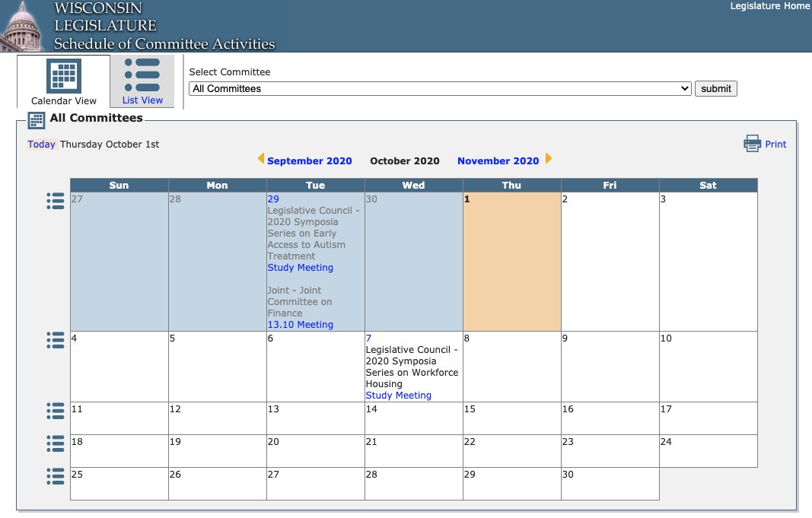Click the Sun column header
The height and width of the screenshot is (518, 812).
click(x=119, y=186)
